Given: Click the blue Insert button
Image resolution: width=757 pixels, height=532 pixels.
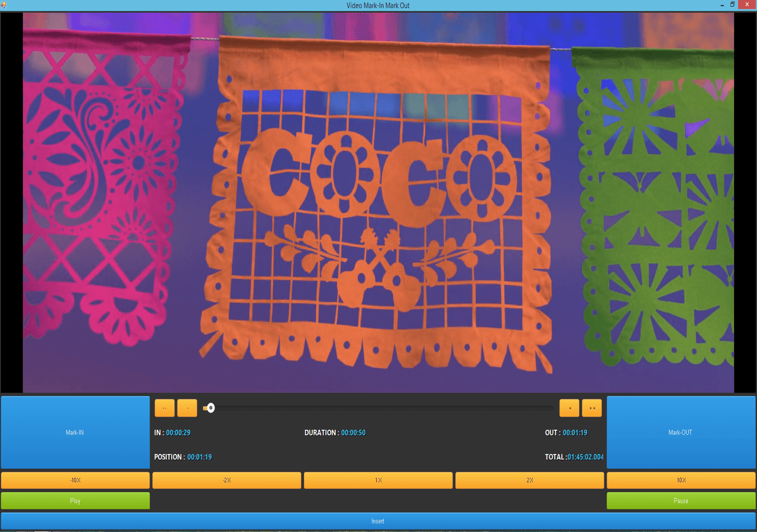Looking at the screenshot, I should (x=378, y=521).
